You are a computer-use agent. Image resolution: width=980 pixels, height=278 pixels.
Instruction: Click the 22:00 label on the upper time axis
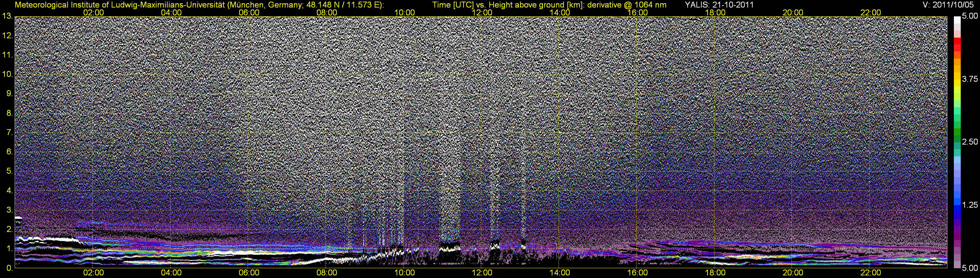(871, 12)
